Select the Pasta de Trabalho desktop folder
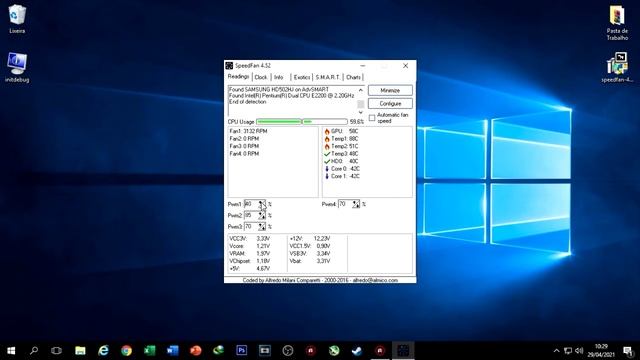The height and width of the screenshot is (360, 640). point(617,23)
